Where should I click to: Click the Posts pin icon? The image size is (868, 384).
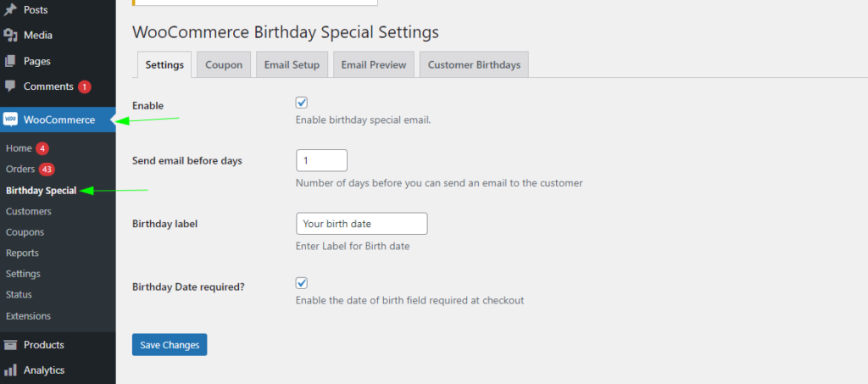[x=10, y=9]
